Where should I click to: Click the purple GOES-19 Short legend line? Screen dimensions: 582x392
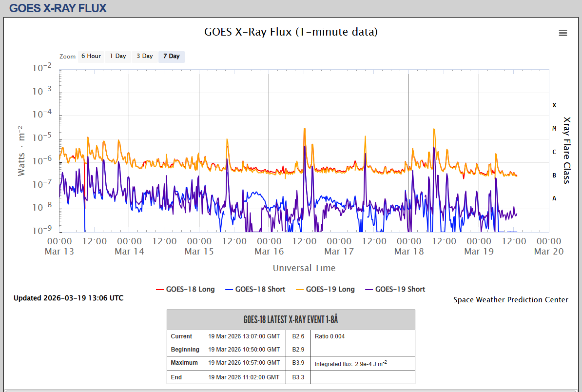369,289
